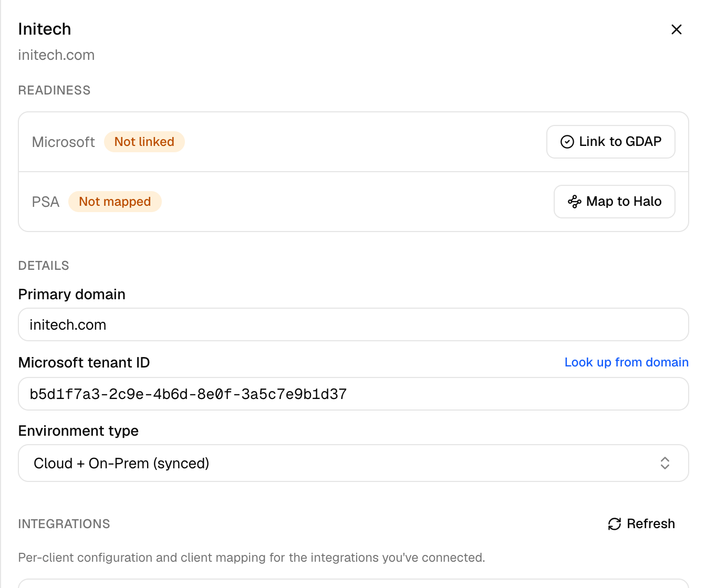Select the PSA readiness row label
The height and width of the screenshot is (588, 706).
[46, 202]
